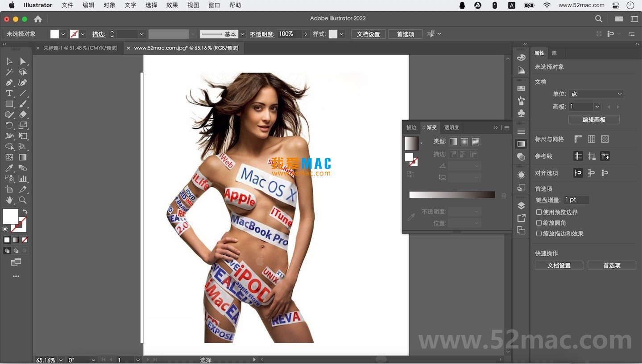Image resolution: width=642 pixels, height=364 pixels.
Task: Select the Lasso tool
Action: (23, 72)
